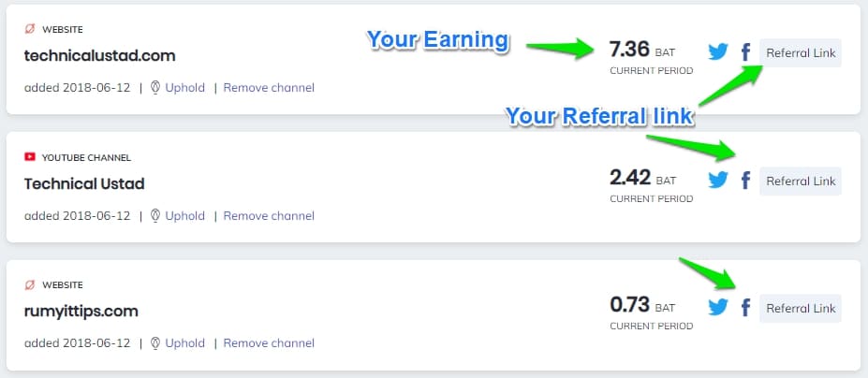
Task: Open Uphold link under technicalustad.com
Action: (184, 88)
